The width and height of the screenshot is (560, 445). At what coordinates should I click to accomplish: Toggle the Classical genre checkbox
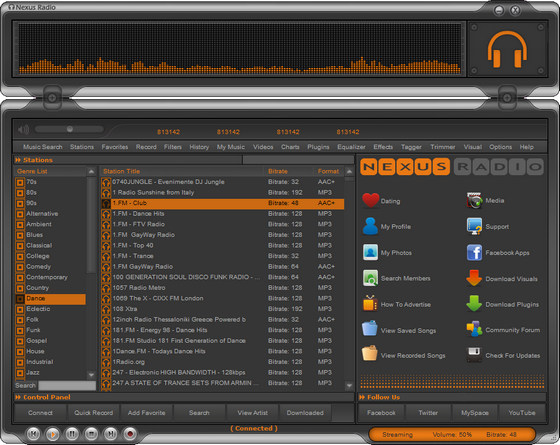pyautogui.click(x=20, y=246)
